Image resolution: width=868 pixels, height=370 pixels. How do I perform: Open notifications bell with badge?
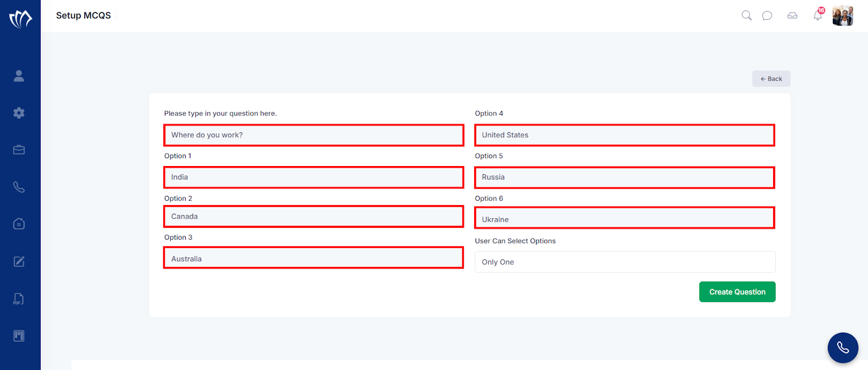click(819, 14)
